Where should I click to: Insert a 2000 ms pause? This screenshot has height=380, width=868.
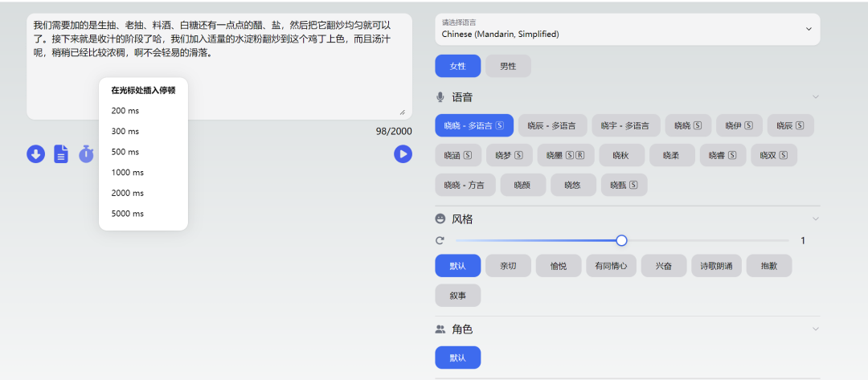click(x=143, y=193)
